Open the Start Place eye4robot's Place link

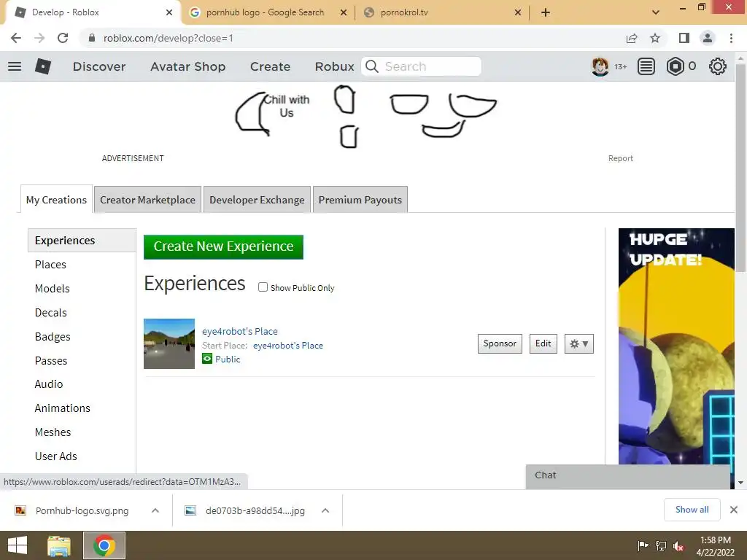287,345
